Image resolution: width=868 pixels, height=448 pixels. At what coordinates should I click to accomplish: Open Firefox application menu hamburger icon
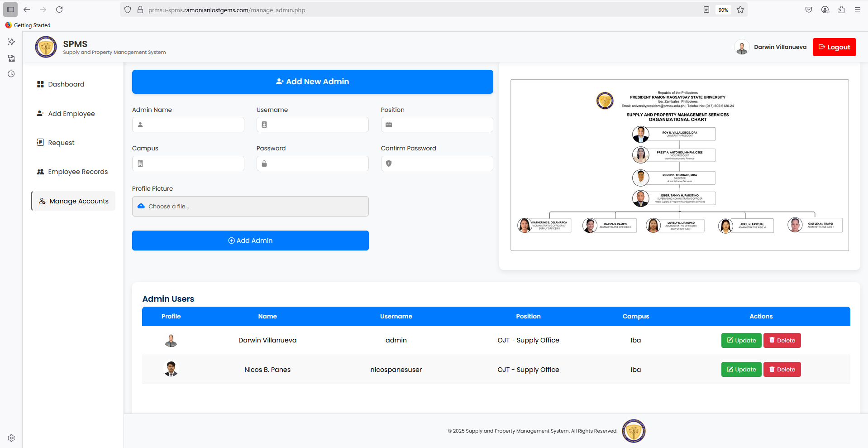(x=857, y=10)
